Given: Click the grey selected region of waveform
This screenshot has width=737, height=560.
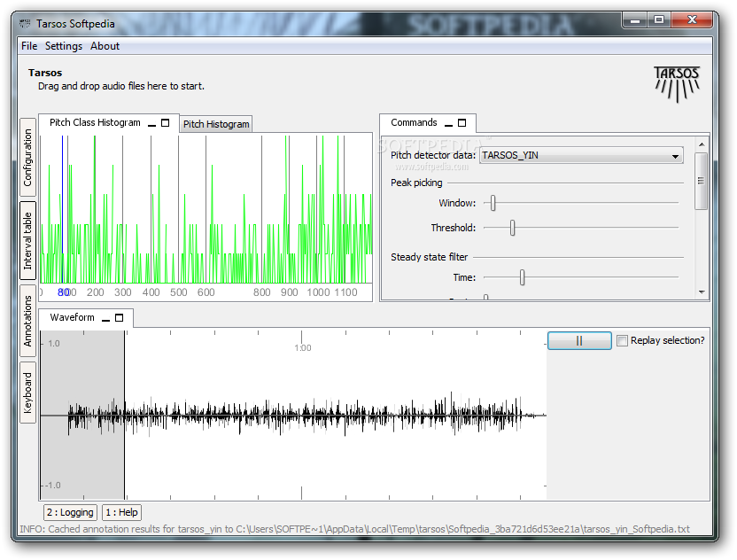Looking at the screenshot, I should tap(82, 416).
